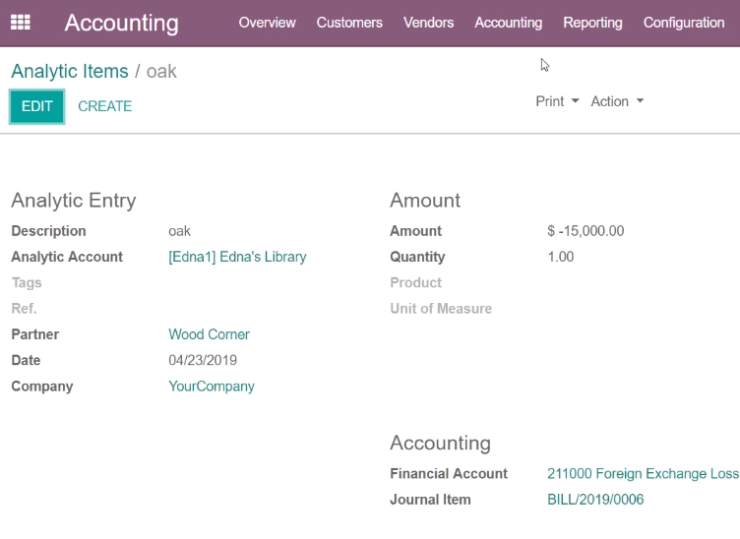
Task: Go back to Analytic Items breadcrumb
Action: tap(69, 71)
